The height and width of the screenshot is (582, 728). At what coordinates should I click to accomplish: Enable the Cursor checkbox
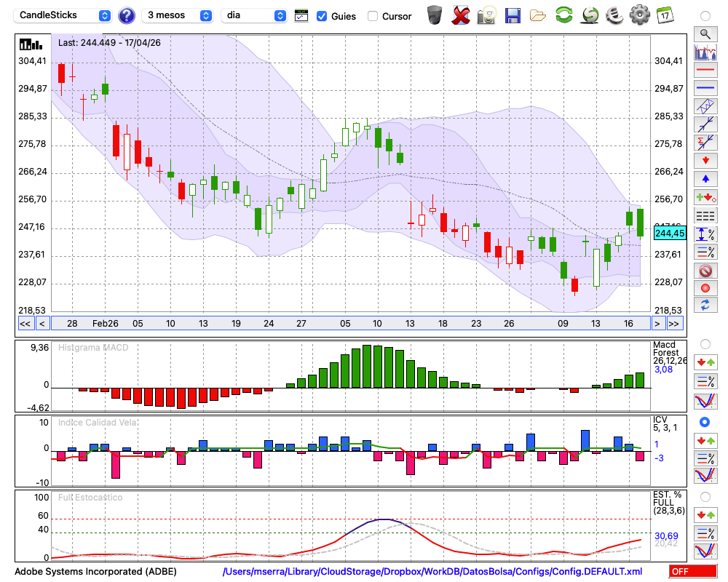point(372,16)
